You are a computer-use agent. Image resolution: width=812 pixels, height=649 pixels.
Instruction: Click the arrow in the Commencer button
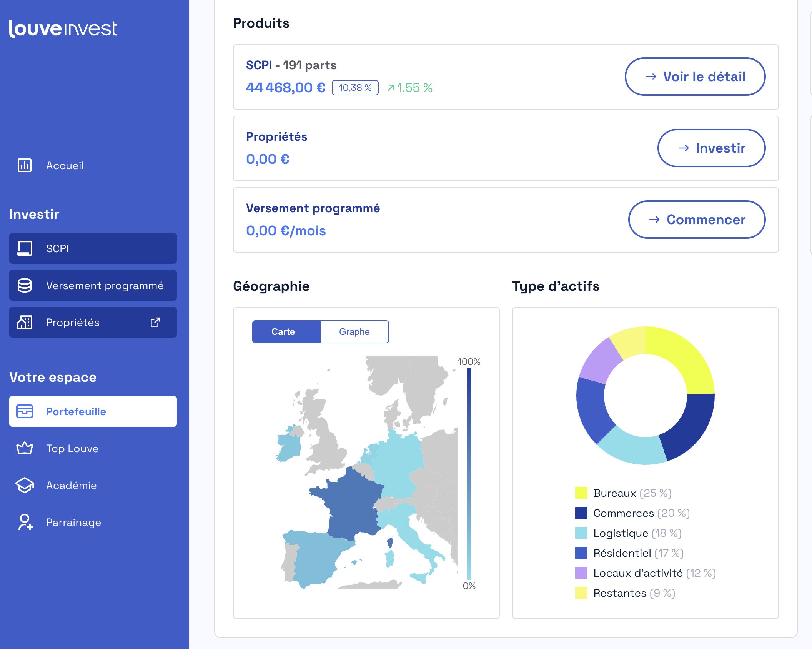[654, 220]
